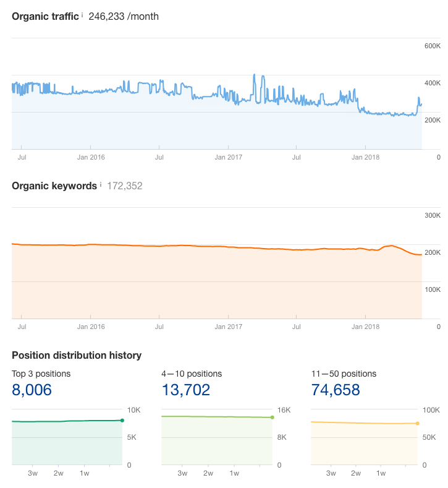448x488 pixels.
Task: Click Jan 2018 label on Organic traffic chart
Action: tap(365, 158)
